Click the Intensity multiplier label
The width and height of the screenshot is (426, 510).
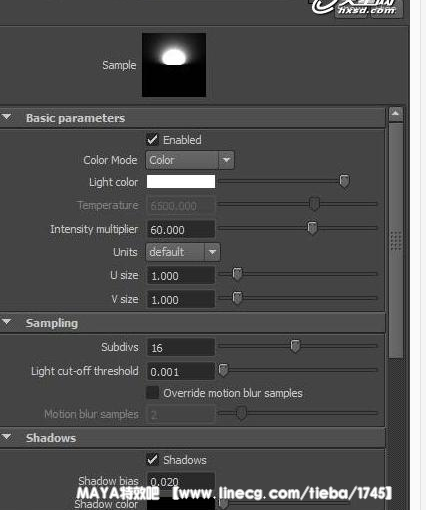point(94,229)
